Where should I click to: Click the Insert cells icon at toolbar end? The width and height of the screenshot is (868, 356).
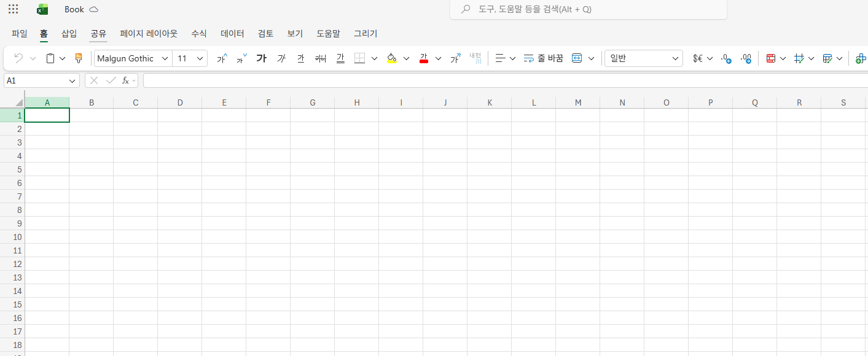click(861, 58)
